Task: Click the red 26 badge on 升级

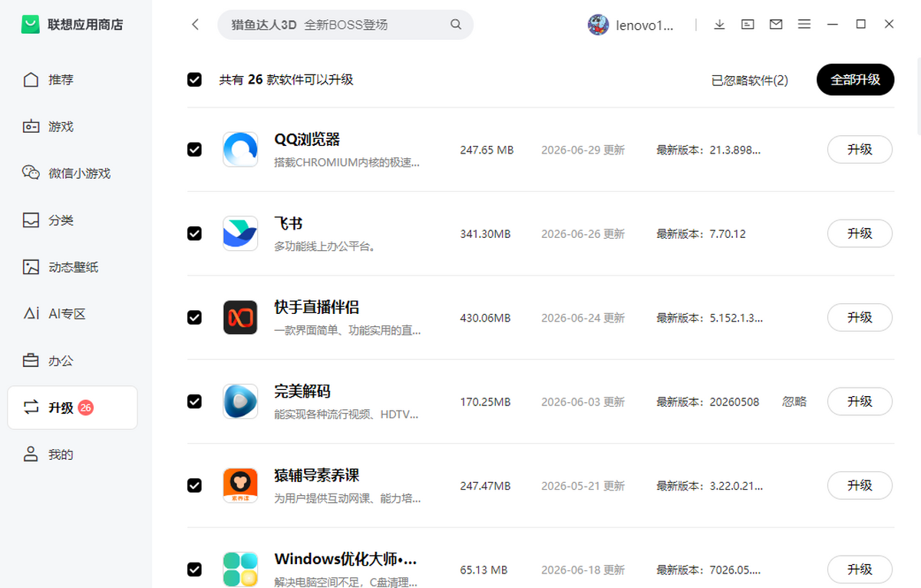Action: click(85, 408)
